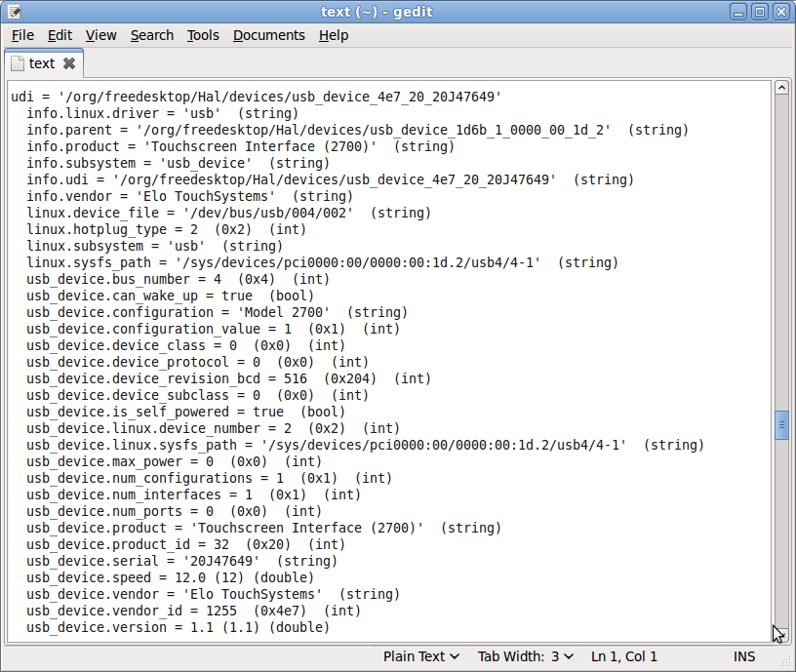Open the Documents menu
The height and width of the screenshot is (672, 796).
(x=269, y=35)
